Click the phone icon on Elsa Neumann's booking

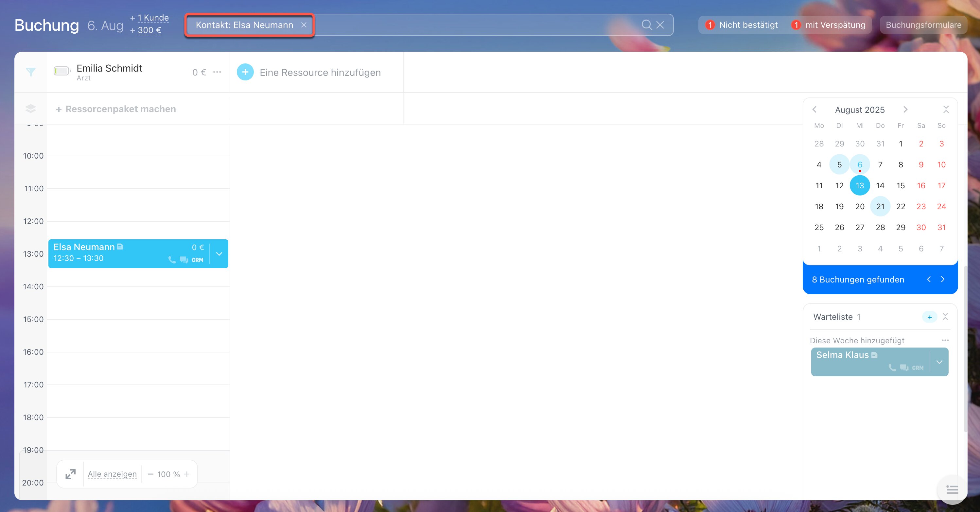(x=172, y=260)
